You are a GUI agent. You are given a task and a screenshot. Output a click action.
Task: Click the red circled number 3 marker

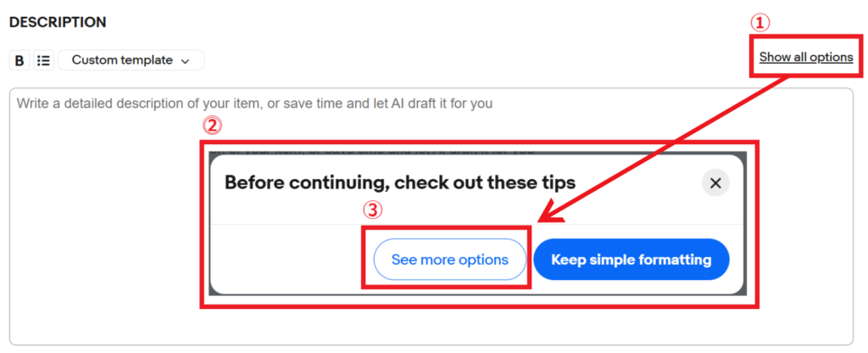374,210
